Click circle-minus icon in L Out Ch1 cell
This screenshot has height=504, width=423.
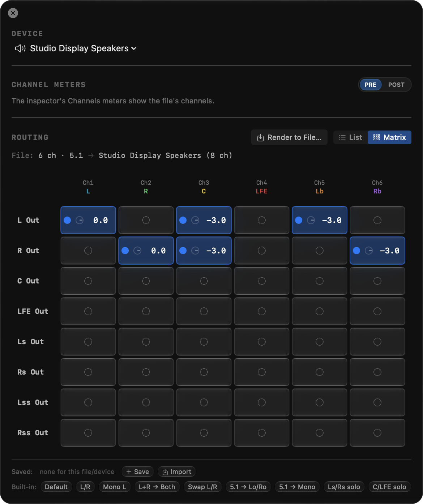click(x=80, y=220)
